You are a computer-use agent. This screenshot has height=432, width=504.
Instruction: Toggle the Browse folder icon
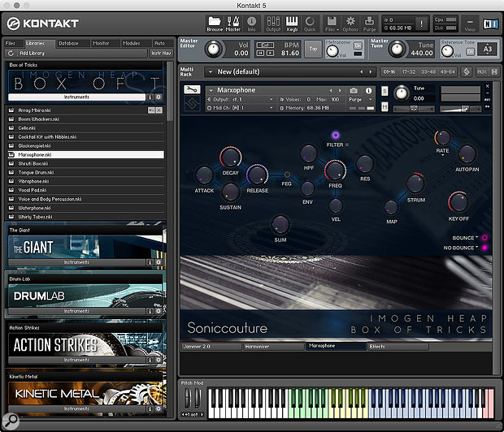click(x=215, y=24)
